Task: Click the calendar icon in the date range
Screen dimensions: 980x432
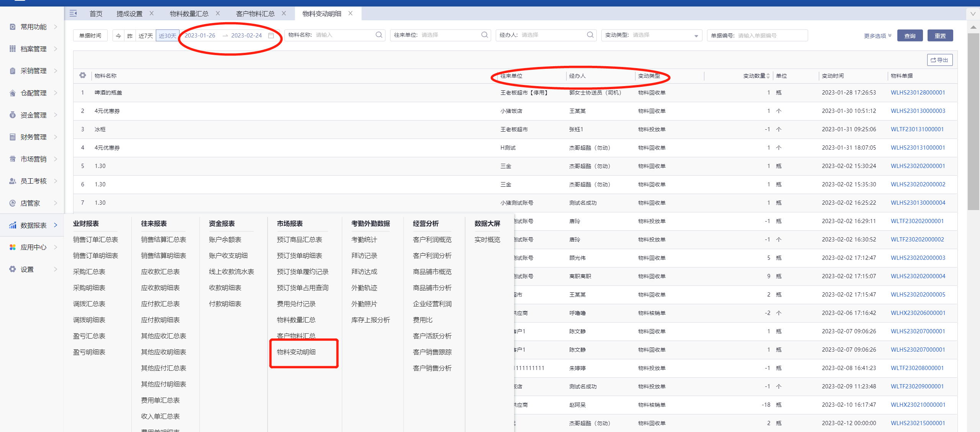Action: pyautogui.click(x=271, y=36)
